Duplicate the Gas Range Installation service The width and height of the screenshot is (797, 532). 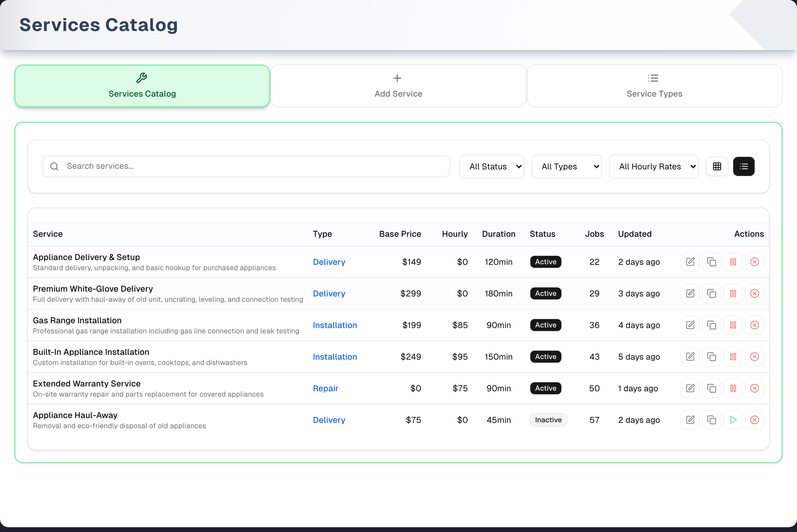tap(711, 325)
